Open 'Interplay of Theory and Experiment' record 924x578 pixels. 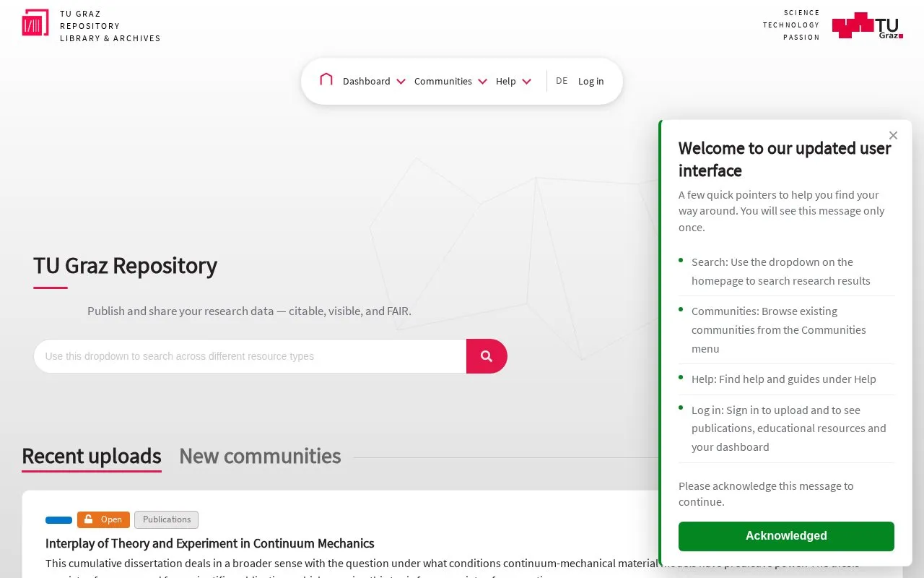click(210, 543)
